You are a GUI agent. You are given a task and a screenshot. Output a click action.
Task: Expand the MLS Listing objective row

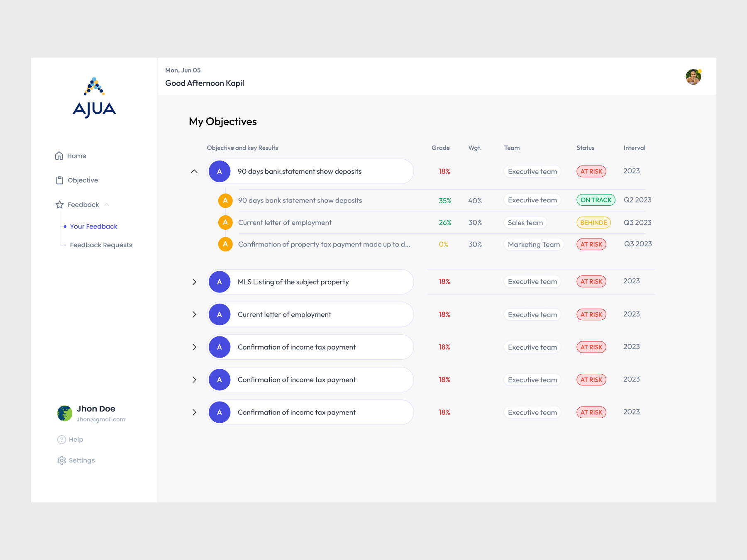194,282
